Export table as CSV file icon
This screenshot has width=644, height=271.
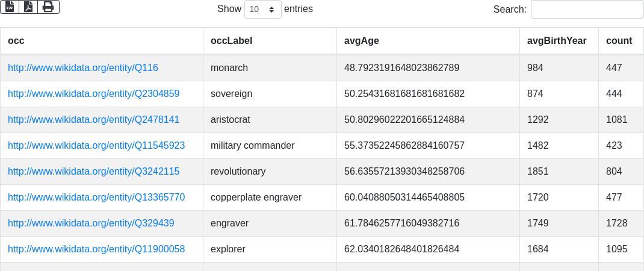pyautogui.click(x=10, y=7)
